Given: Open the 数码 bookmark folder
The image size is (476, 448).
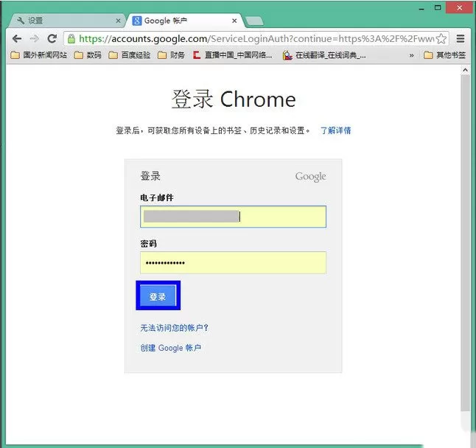Looking at the screenshot, I should (x=88, y=55).
